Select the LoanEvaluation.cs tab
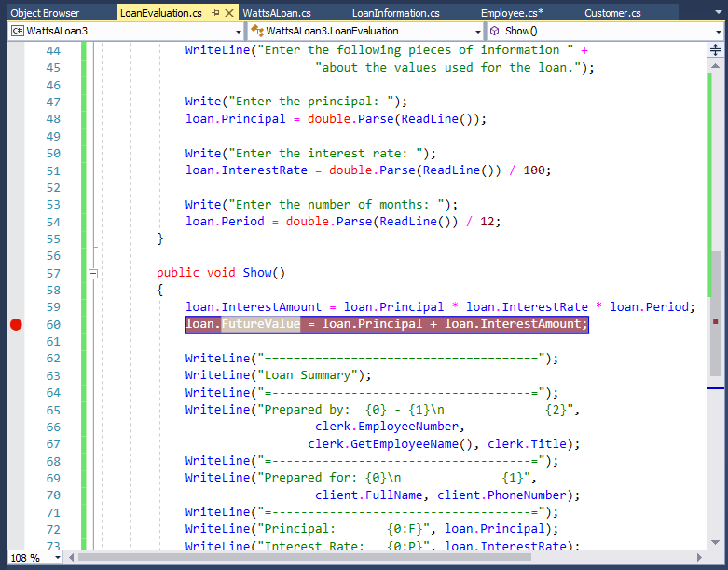This screenshot has width=728, height=570. pos(160,13)
